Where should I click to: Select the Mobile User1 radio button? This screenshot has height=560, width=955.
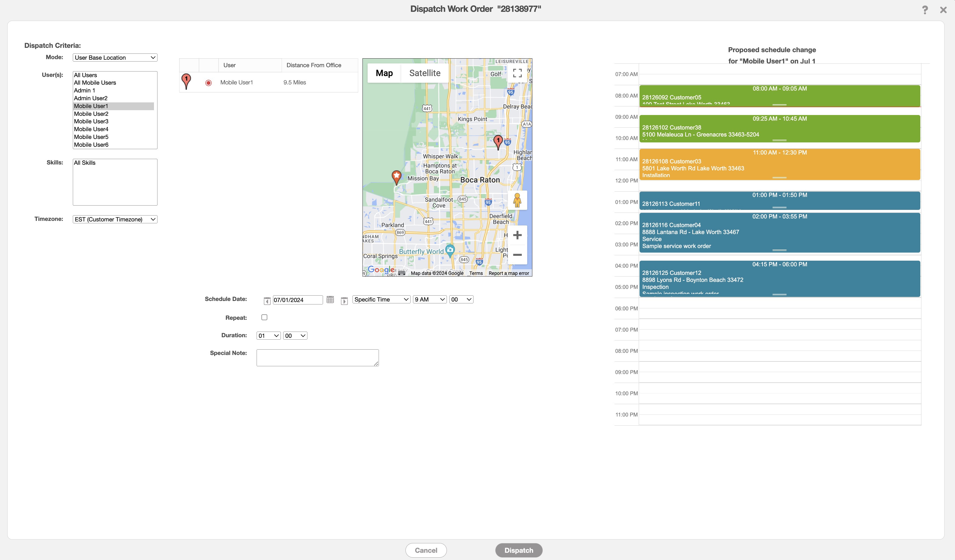coord(209,82)
